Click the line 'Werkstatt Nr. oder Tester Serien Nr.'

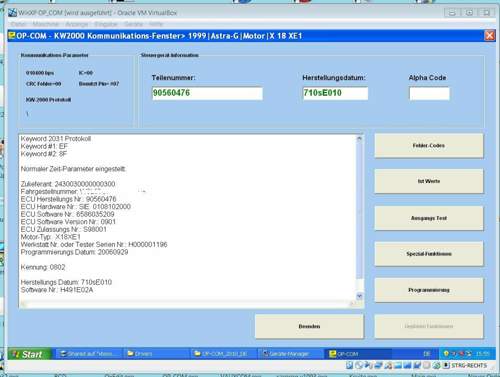tap(94, 245)
